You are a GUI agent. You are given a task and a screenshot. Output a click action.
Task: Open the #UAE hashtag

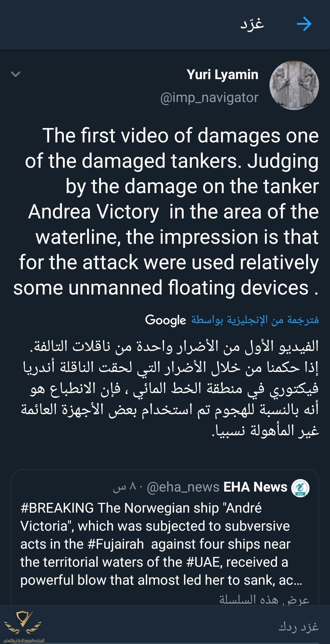[204, 562]
